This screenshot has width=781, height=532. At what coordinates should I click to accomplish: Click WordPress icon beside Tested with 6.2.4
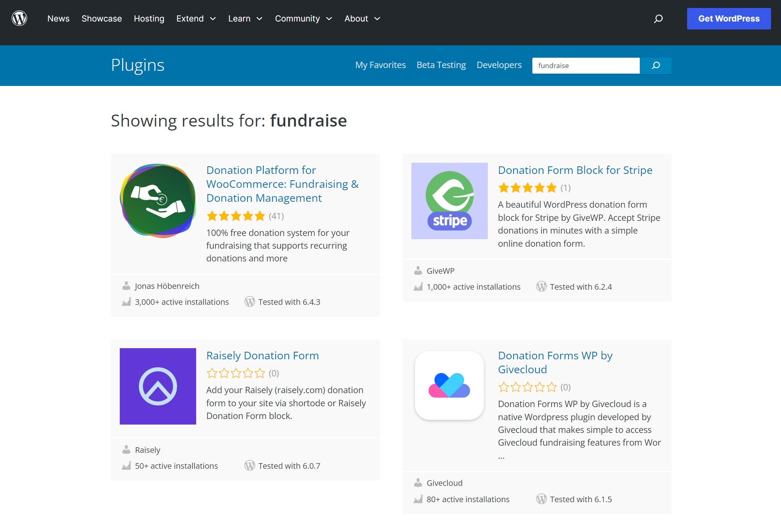click(541, 286)
